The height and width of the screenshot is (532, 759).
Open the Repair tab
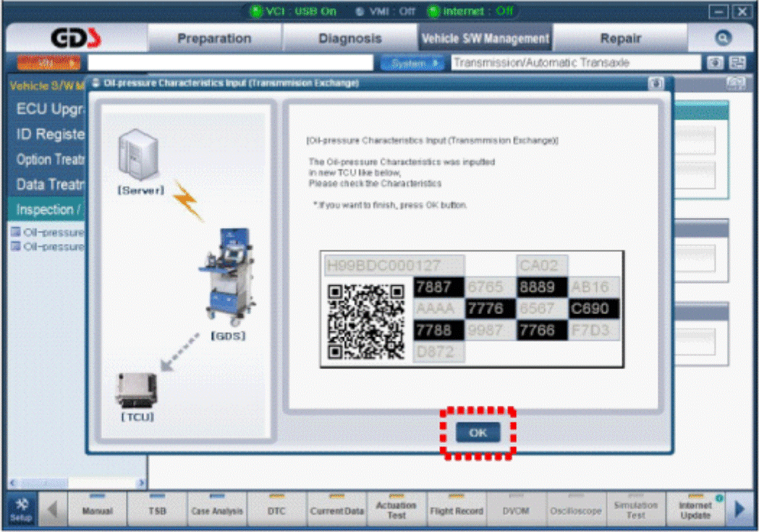[x=621, y=38]
